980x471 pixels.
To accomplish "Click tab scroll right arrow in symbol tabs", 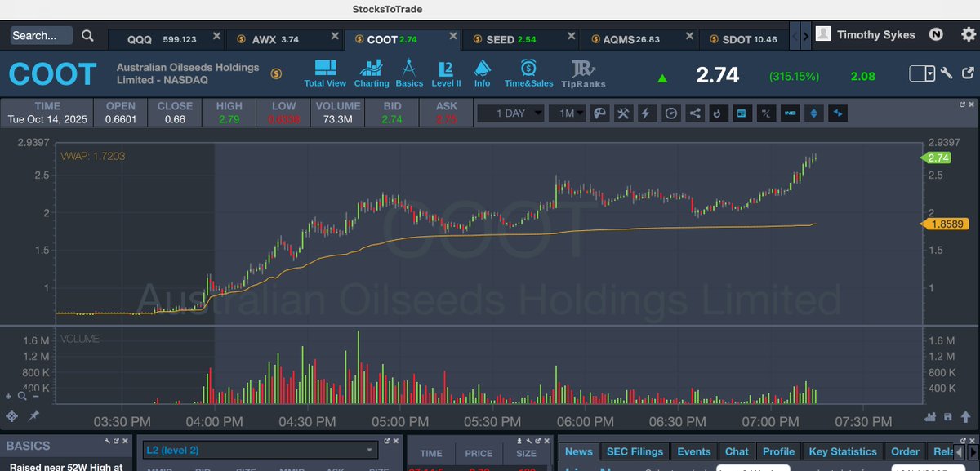I will tap(806, 36).
